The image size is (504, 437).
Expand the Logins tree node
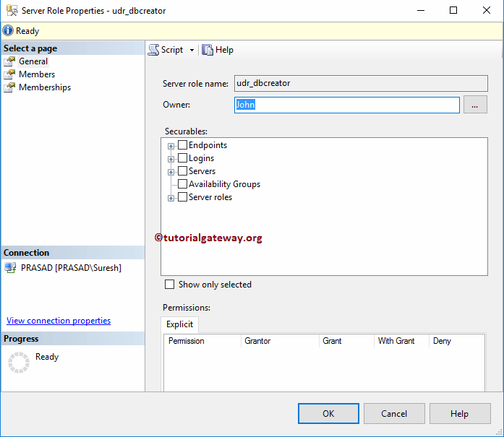171,159
